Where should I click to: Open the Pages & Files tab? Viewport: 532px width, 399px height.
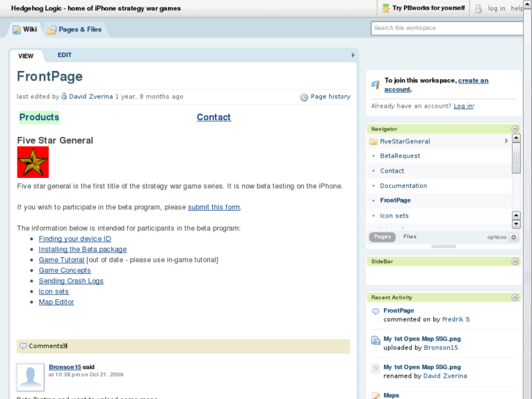pyautogui.click(x=75, y=29)
